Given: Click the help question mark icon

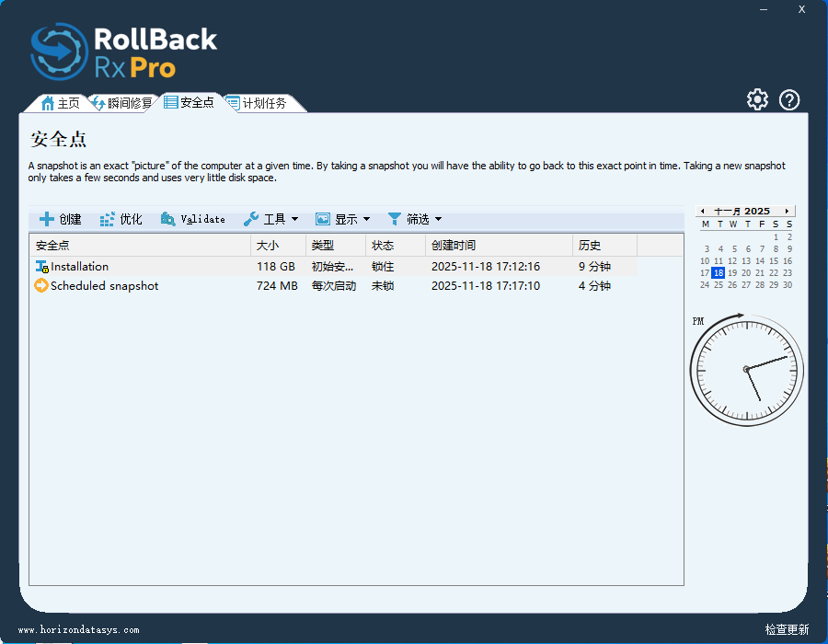Looking at the screenshot, I should [789, 99].
